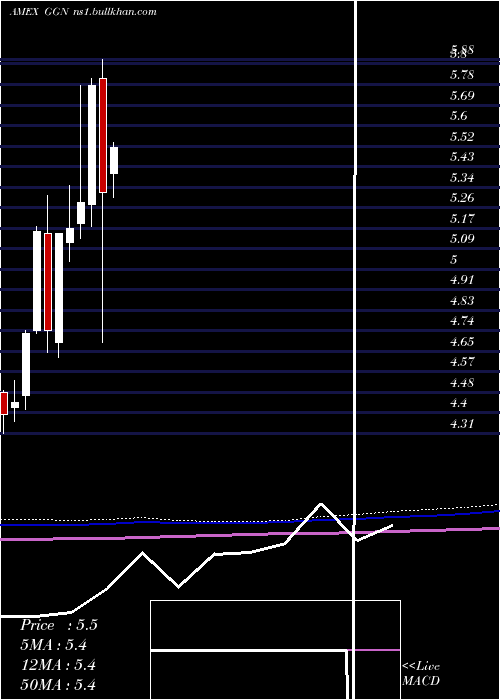This screenshot has width=500, height=700.
Task: Click the 5 price axis label
Action: [454, 259]
